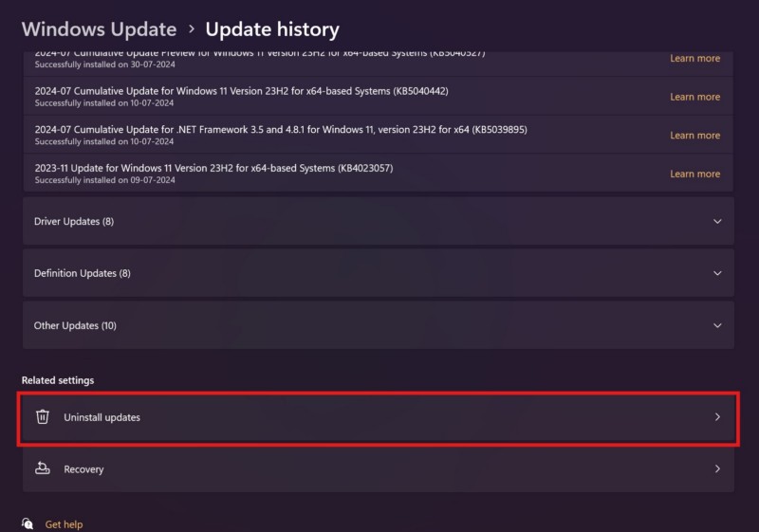The width and height of the screenshot is (759, 532).
Task: Learn more about KB5040442 cumulative update
Action: point(694,97)
